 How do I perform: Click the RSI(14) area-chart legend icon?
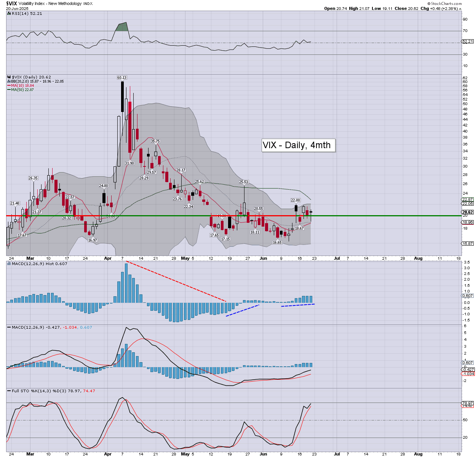[x=9, y=14]
